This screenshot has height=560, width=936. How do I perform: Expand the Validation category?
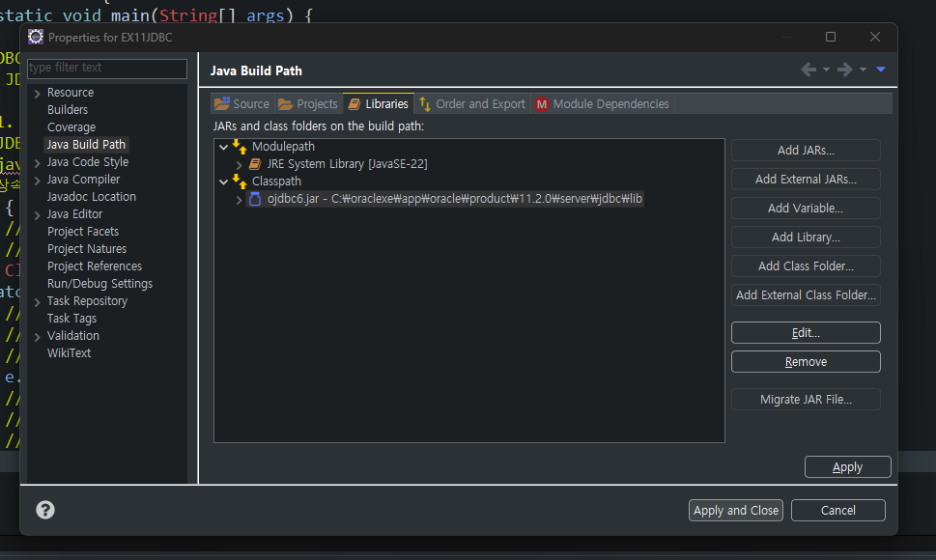tap(37, 336)
